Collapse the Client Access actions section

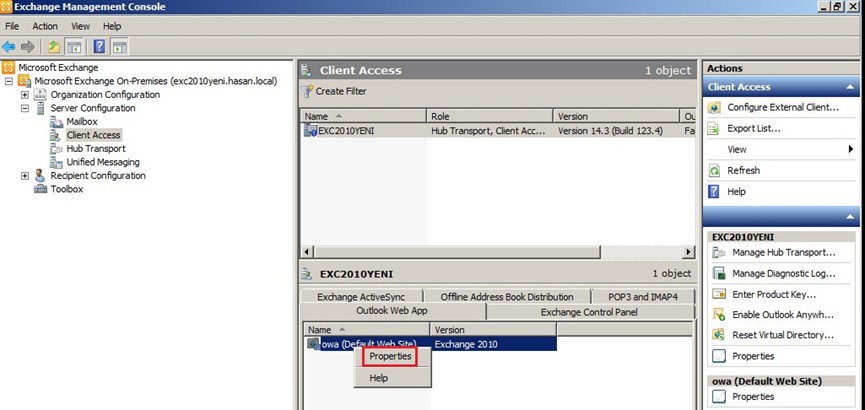click(850, 87)
